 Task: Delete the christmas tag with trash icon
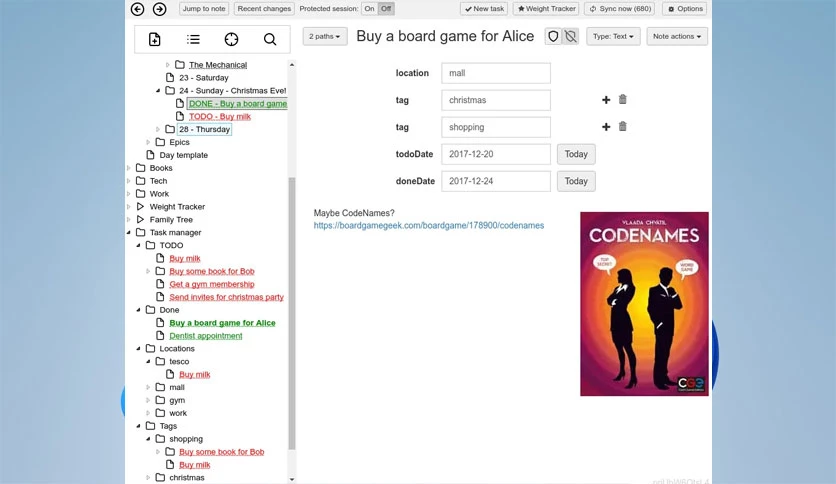click(622, 99)
